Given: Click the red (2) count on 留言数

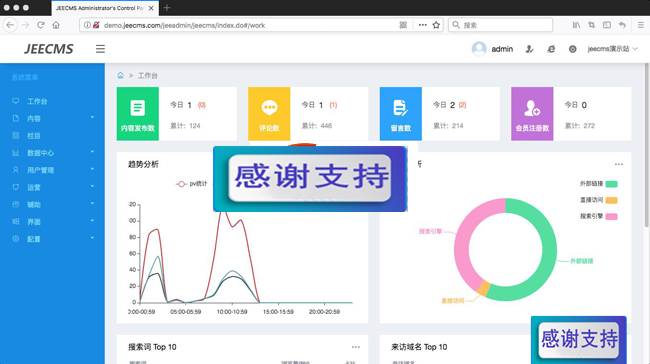Looking at the screenshot, I should tap(463, 105).
